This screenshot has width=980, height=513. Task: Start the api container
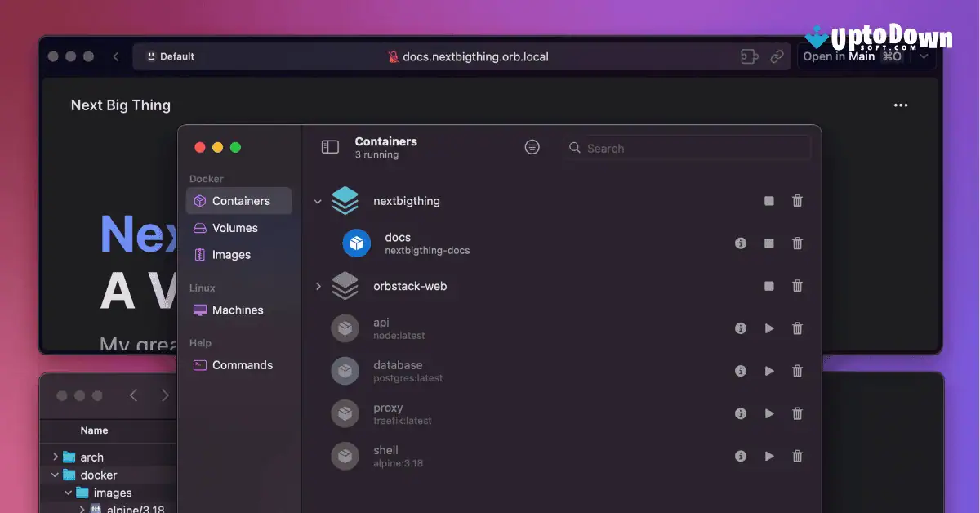(768, 328)
